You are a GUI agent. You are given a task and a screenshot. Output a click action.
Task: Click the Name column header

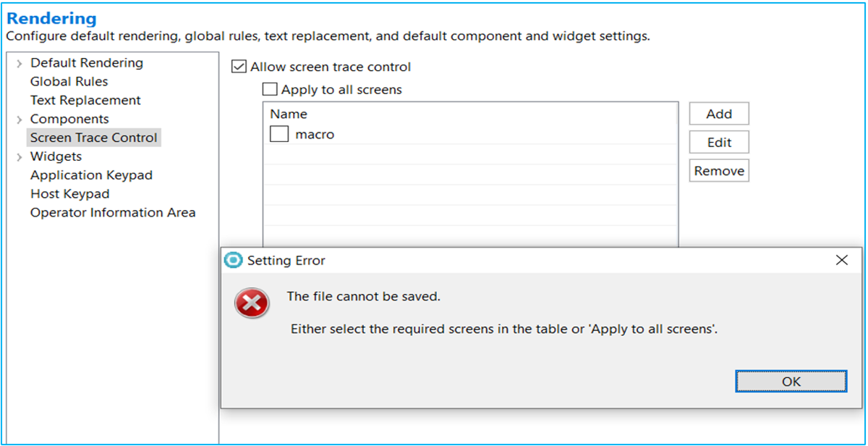click(289, 114)
